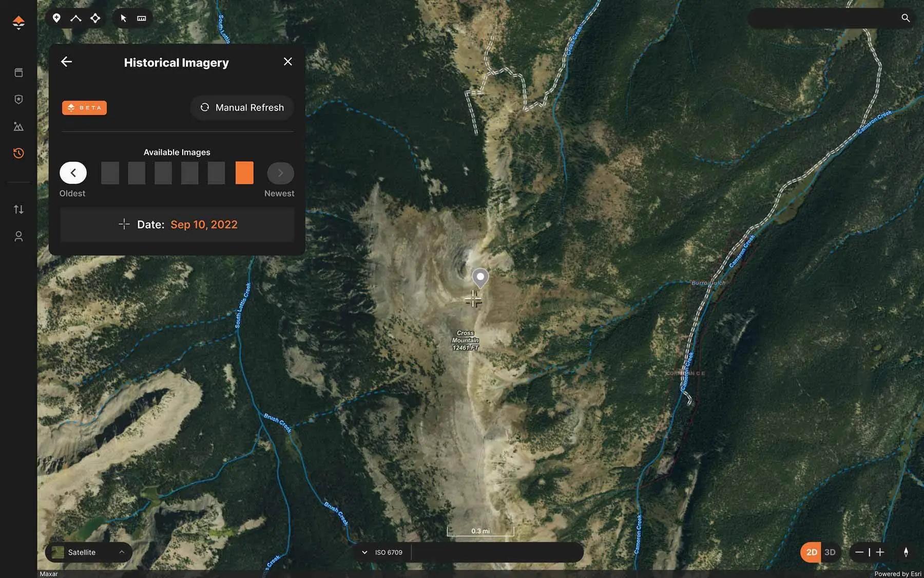Switch map to 2D view
Viewport: 924px width, 578px height.
[x=812, y=552]
